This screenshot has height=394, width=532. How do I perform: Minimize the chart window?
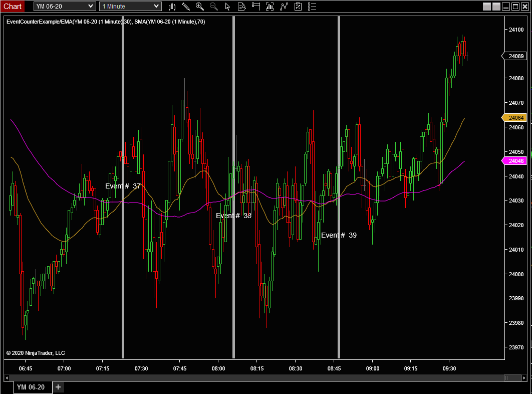click(x=506, y=7)
